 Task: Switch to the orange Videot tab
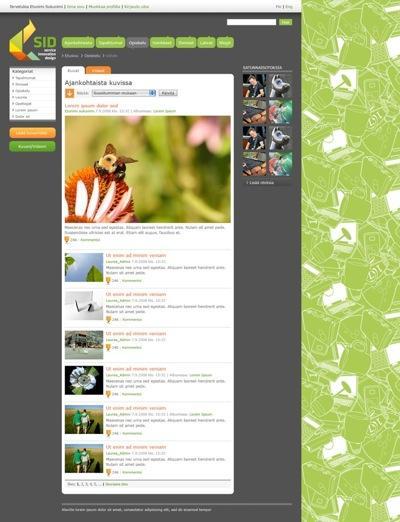click(x=98, y=70)
